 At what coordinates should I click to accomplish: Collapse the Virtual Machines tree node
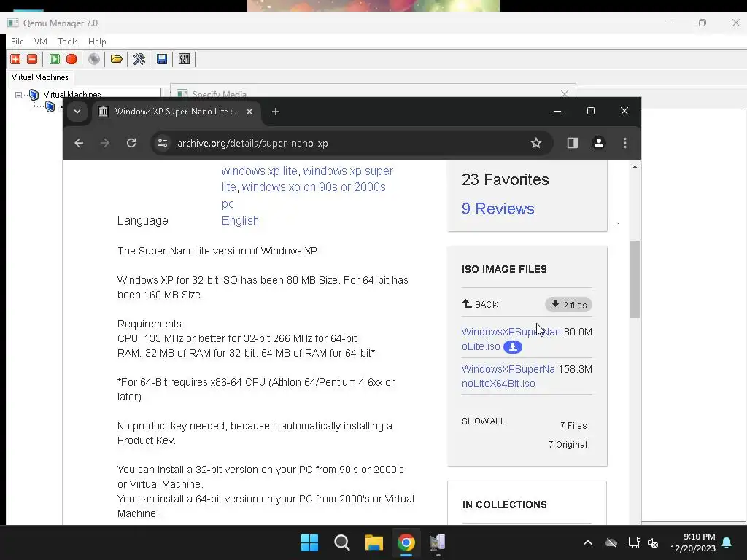click(x=18, y=95)
